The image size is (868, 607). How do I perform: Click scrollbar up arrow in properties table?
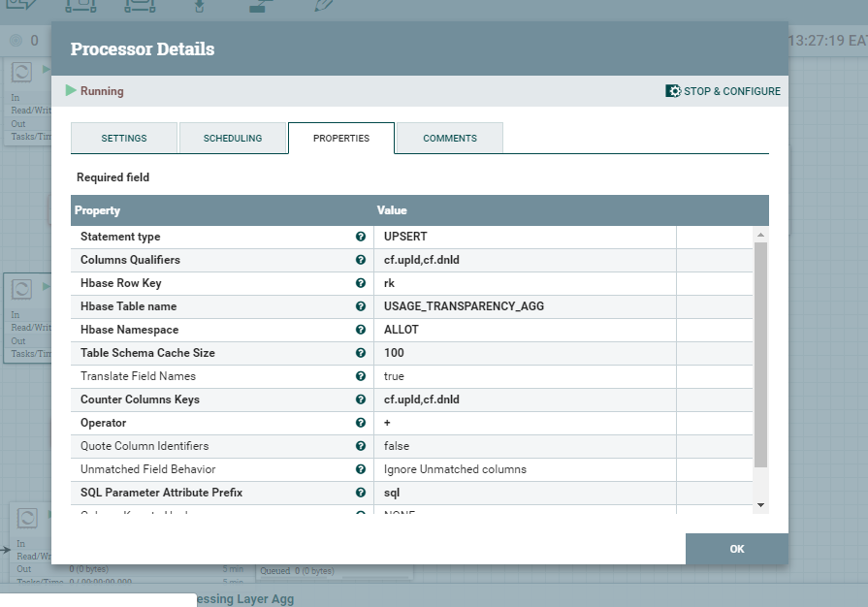pyautogui.click(x=760, y=235)
